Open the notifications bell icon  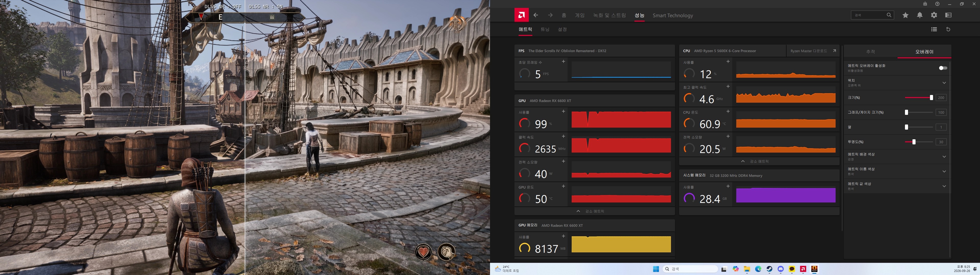point(920,15)
